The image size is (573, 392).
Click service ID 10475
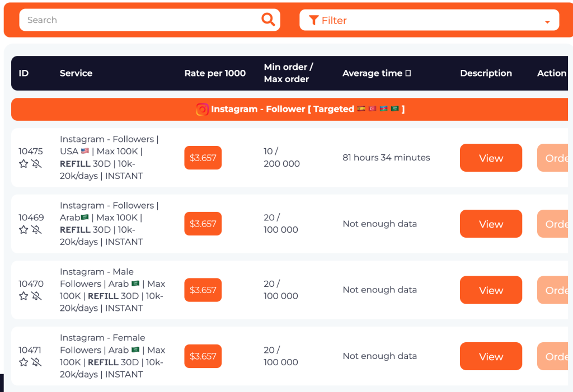(x=31, y=151)
